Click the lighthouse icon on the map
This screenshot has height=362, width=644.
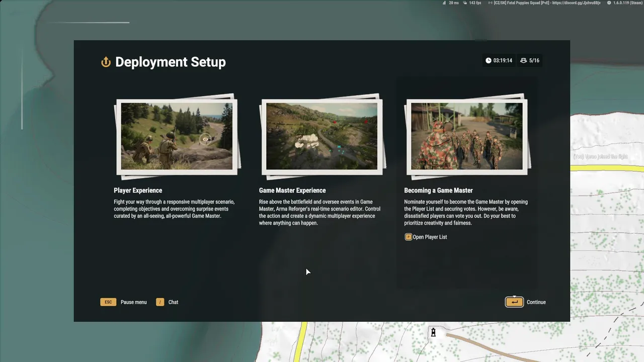433,332
